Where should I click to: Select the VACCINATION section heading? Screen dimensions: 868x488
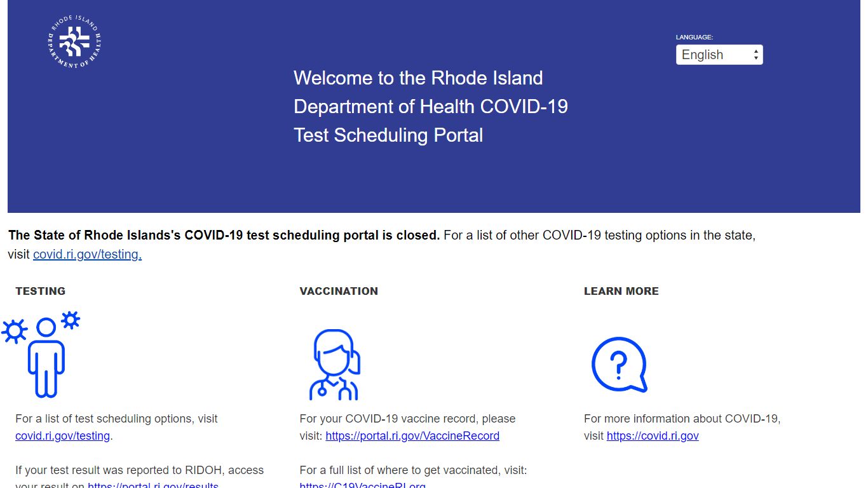tap(339, 291)
